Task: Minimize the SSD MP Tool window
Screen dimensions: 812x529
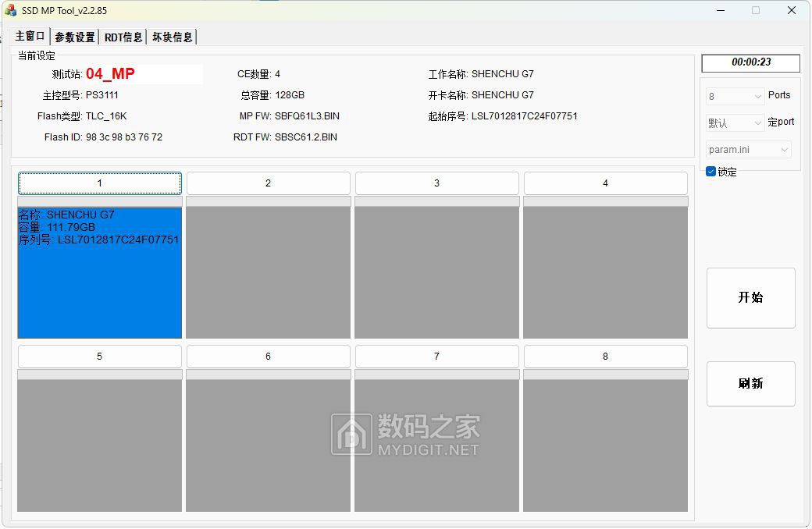Action: 721,10
